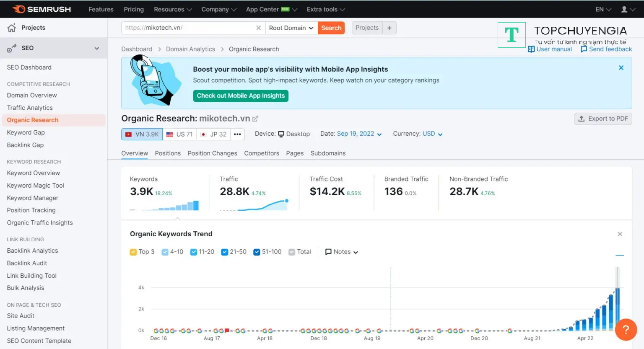
Task: Click Export to PDF button
Action: 603,119
